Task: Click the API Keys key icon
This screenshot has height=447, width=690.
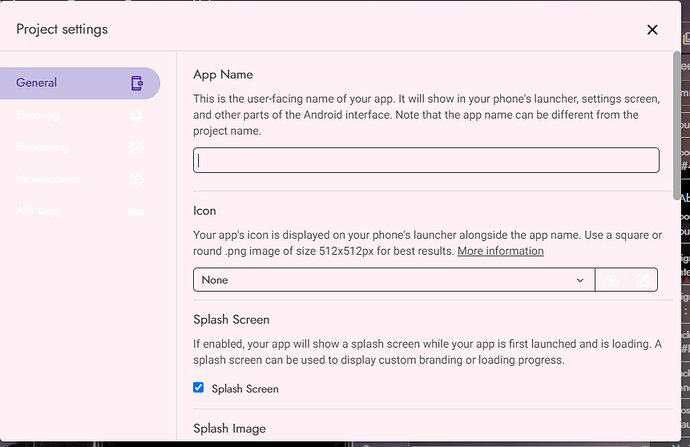Action: pos(137,212)
